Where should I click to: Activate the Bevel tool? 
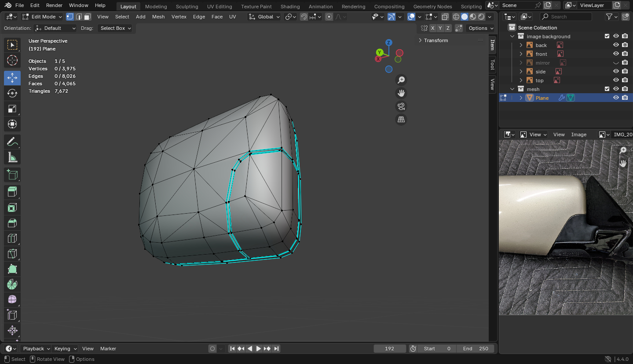coord(12,223)
